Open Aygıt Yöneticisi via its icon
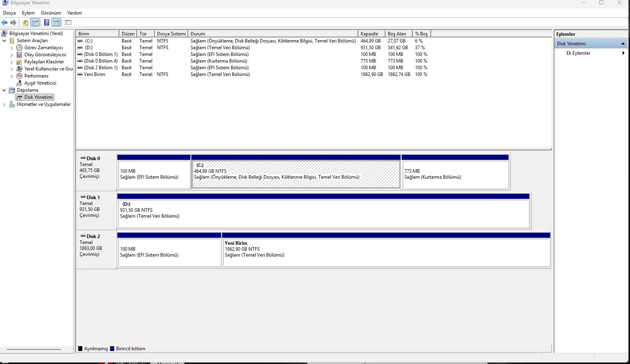Image resolution: width=630 pixels, height=364 pixels. point(19,83)
